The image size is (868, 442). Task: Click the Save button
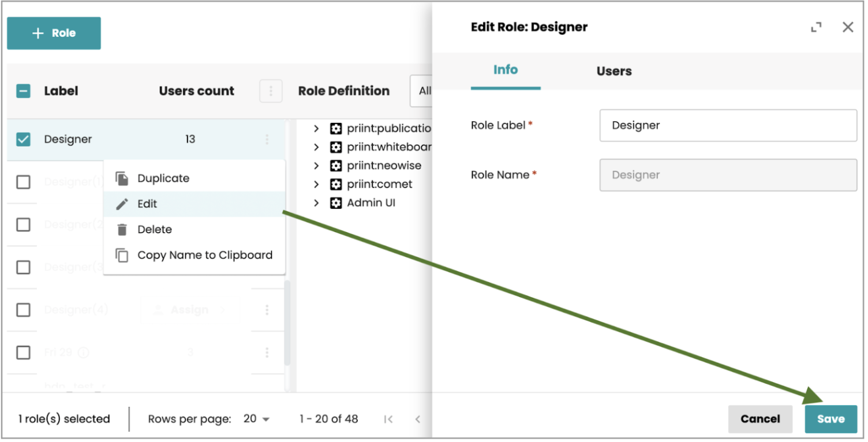(830, 419)
